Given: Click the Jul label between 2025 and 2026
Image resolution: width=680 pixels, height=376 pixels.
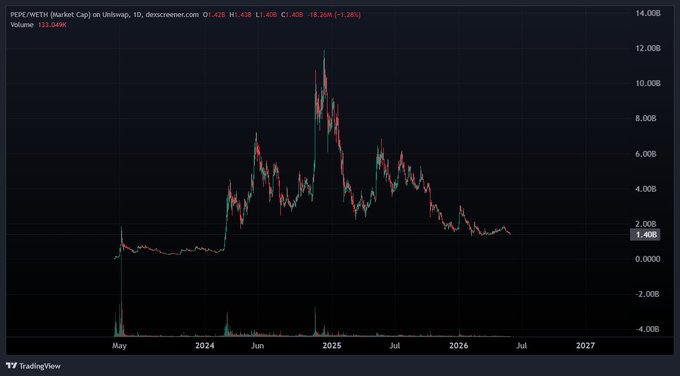Looking at the screenshot, I should pyautogui.click(x=394, y=346).
